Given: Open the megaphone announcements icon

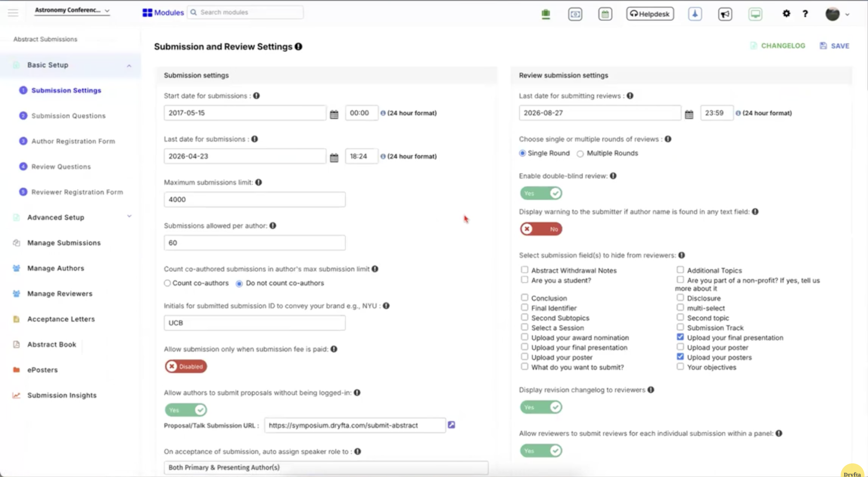Looking at the screenshot, I should coord(725,14).
